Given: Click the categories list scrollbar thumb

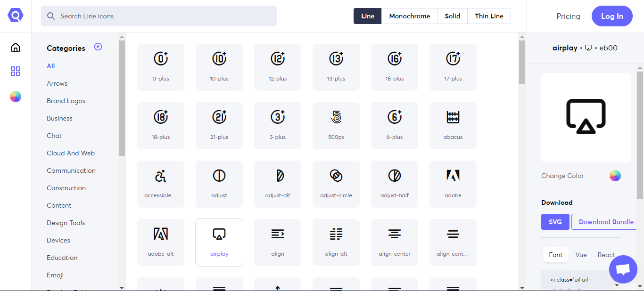Looking at the screenshot, I should (x=122, y=98).
